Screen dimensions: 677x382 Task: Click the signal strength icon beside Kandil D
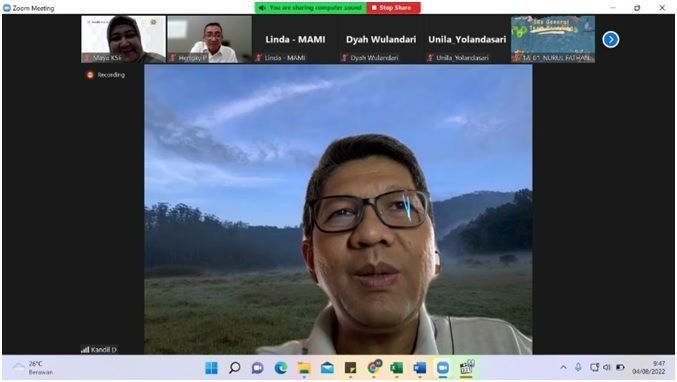click(85, 350)
